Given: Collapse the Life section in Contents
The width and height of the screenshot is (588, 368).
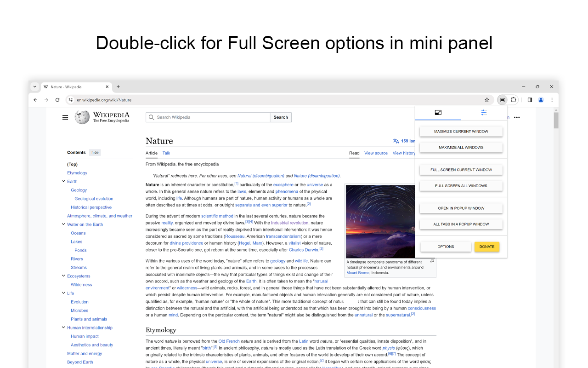Looking at the screenshot, I should pos(63,293).
